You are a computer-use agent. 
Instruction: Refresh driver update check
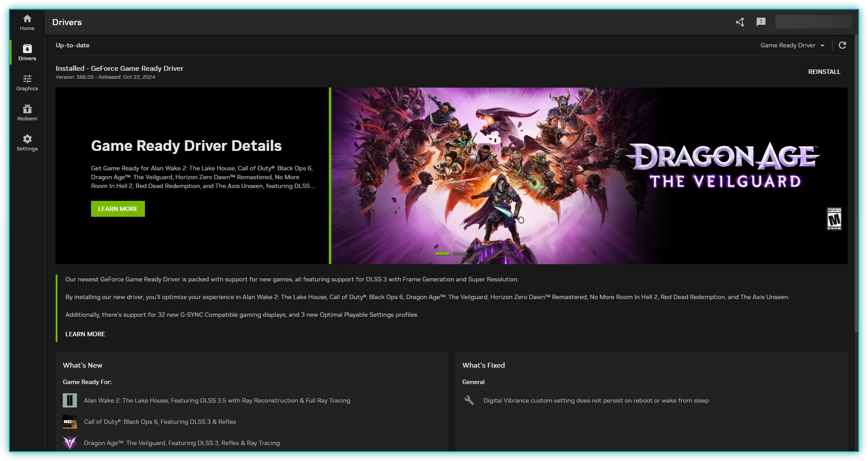[842, 45]
